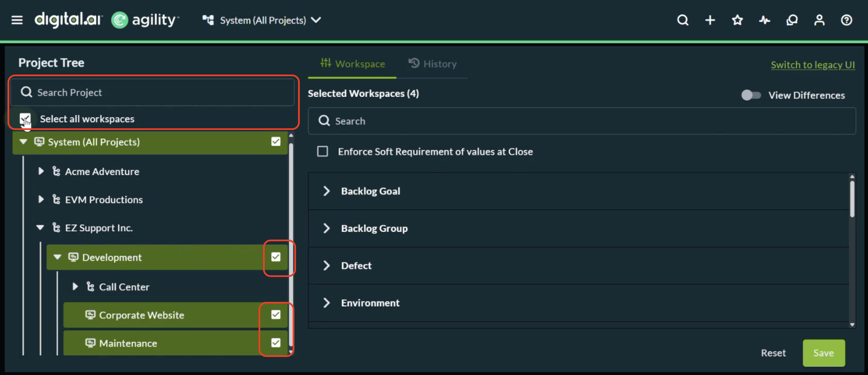Open the conversations chat bubble icon
Image resolution: width=868 pixels, height=375 pixels.
792,20
